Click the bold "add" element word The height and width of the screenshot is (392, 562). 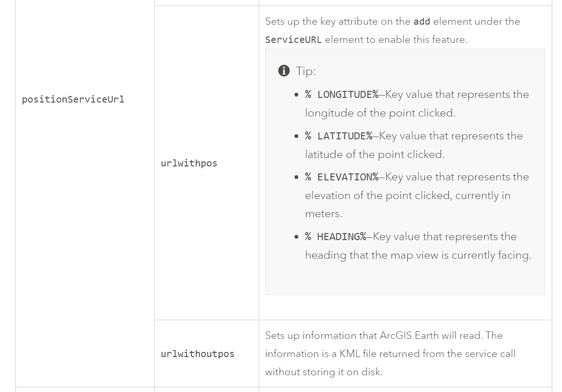pos(421,21)
